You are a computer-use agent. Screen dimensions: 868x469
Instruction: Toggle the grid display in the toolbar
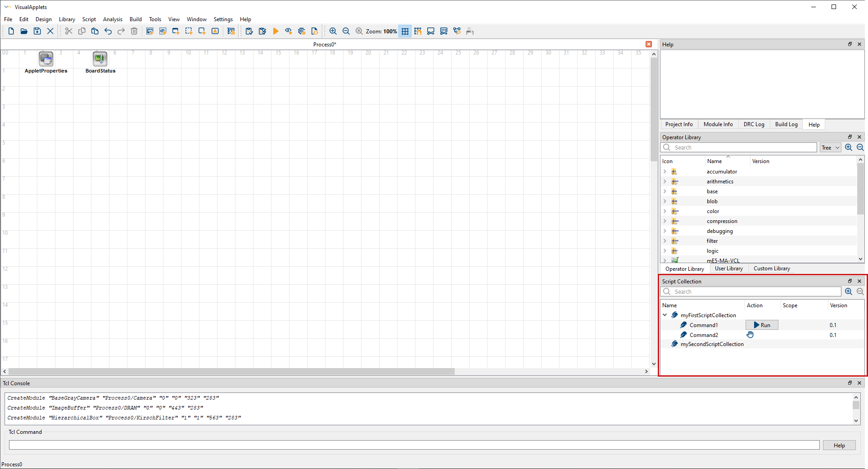405,31
